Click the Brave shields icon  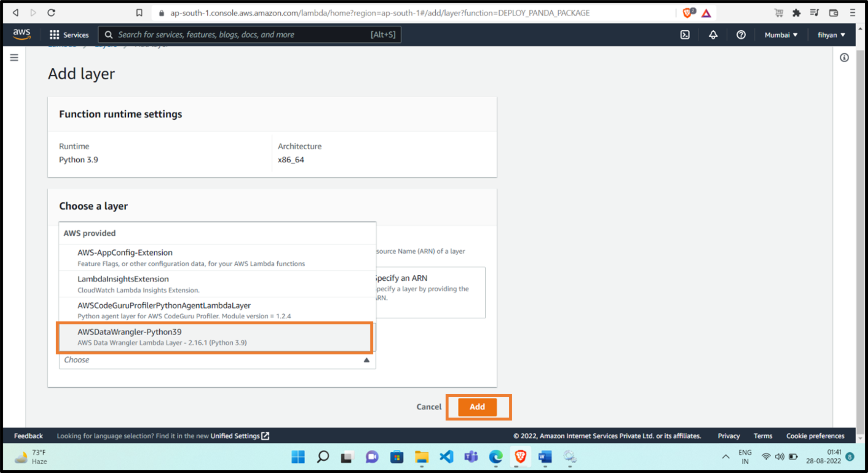pyautogui.click(x=687, y=13)
